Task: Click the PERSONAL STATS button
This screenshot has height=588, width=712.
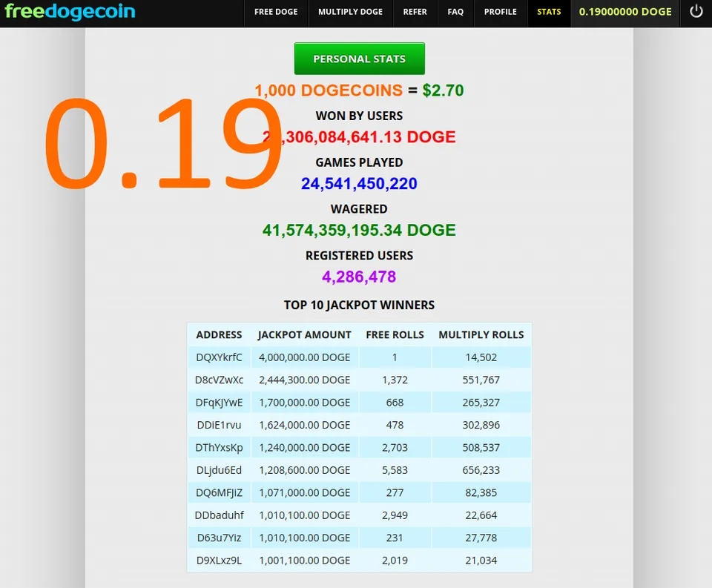Action: pyautogui.click(x=359, y=59)
